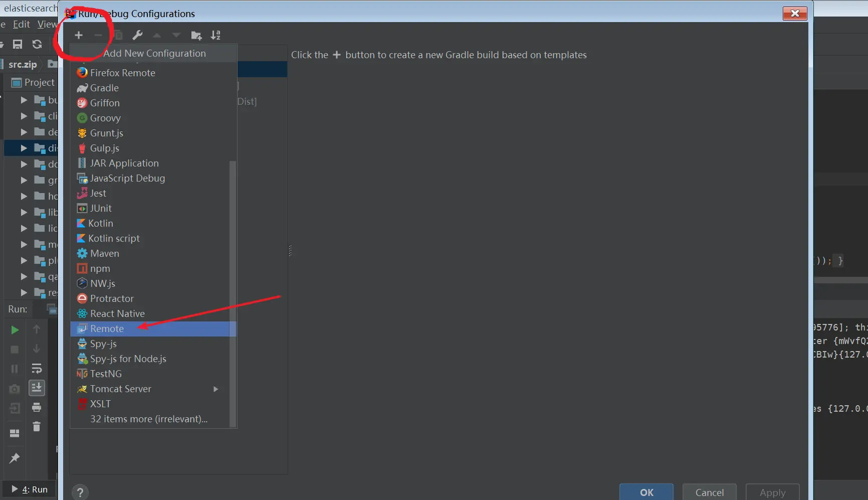This screenshot has height=500, width=868.
Task: Click the Stop icon in Run panel
Action: click(x=15, y=349)
